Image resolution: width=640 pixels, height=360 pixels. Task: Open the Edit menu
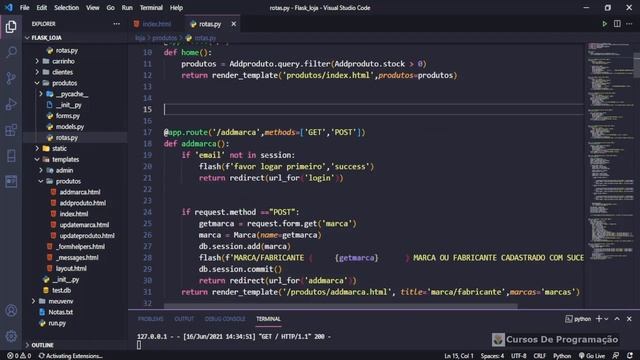click(x=42, y=7)
